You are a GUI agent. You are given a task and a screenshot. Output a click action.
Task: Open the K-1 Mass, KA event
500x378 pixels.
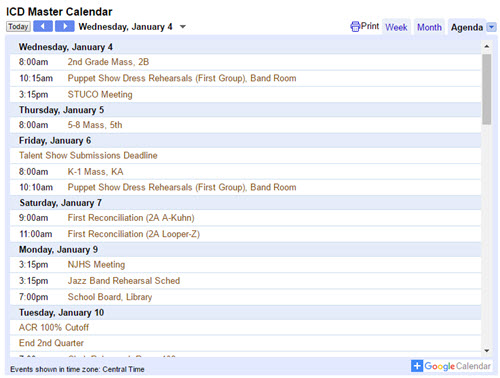pyautogui.click(x=95, y=172)
